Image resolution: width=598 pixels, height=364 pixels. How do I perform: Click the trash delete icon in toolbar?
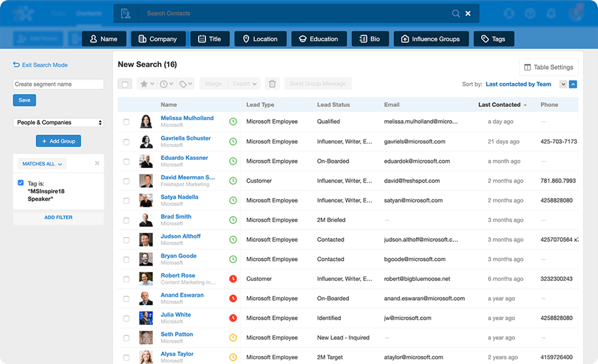272,84
